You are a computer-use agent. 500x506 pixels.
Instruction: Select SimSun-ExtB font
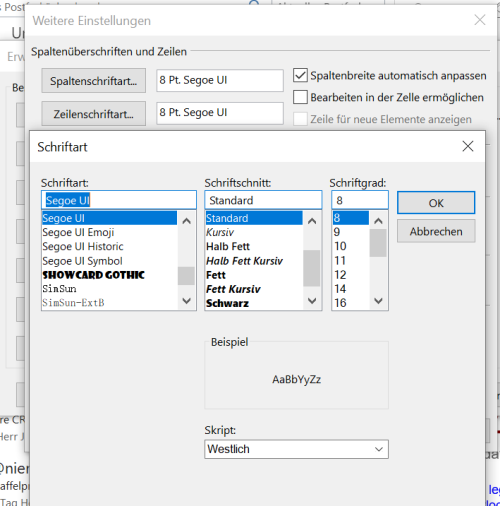point(109,303)
